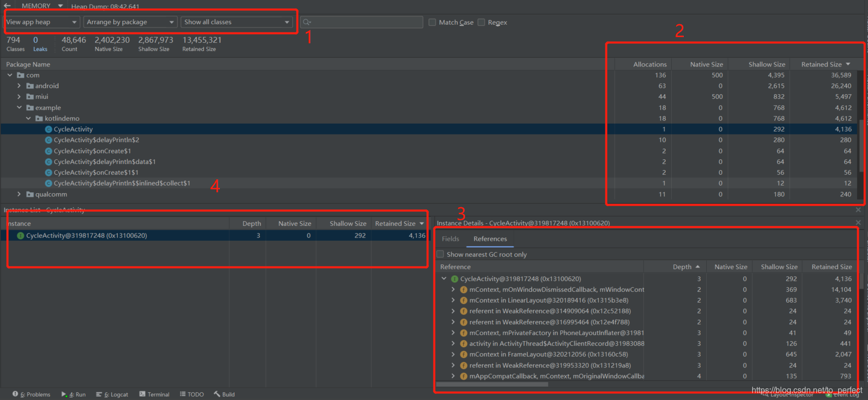This screenshot has width=868, height=400.
Task: Click the CycleActivity class icon
Action: tap(48, 129)
